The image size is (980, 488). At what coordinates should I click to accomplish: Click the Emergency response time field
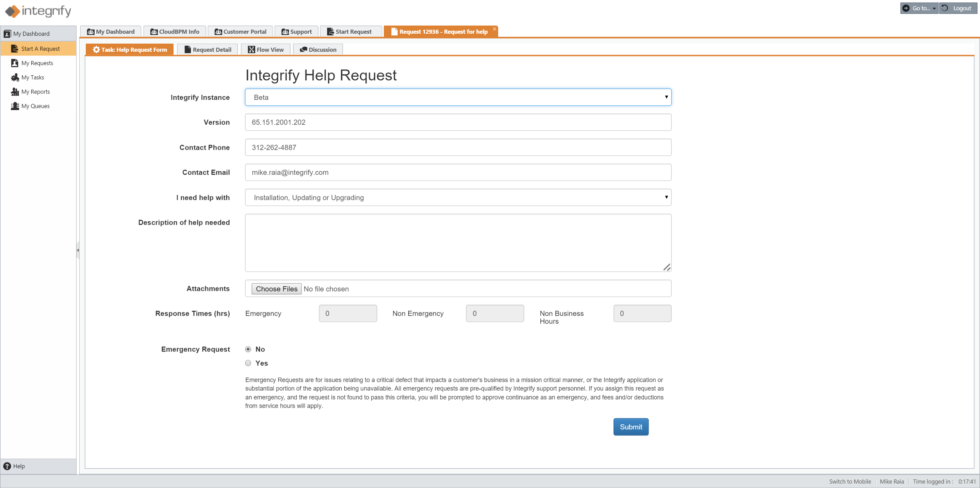pyautogui.click(x=348, y=313)
